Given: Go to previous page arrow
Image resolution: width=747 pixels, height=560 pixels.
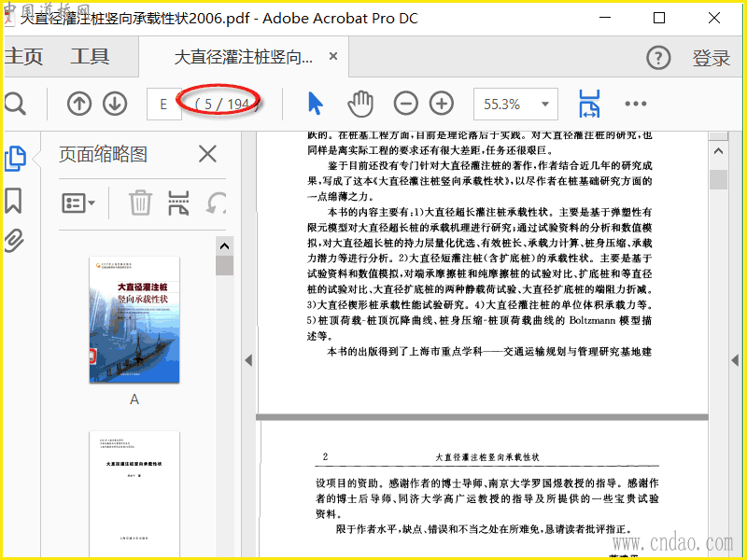Looking at the screenshot, I should (79, 104).
